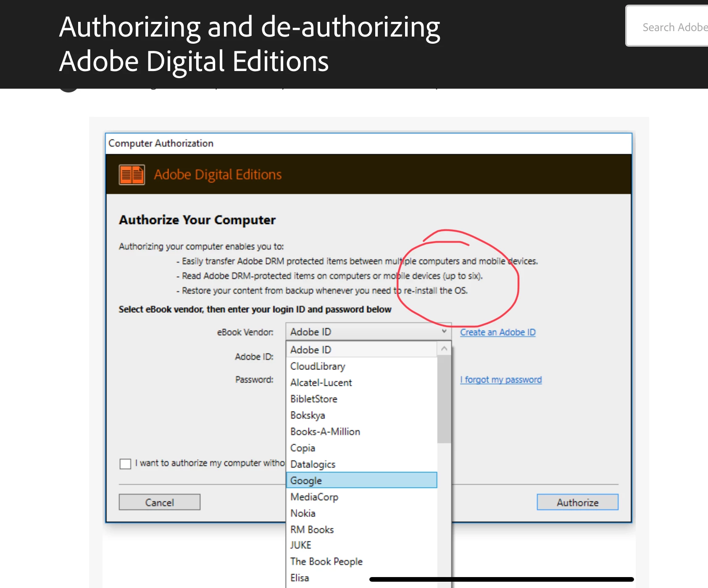Select CloudLibrary from the vendor list
708x588 pixels.
(362, 366)
